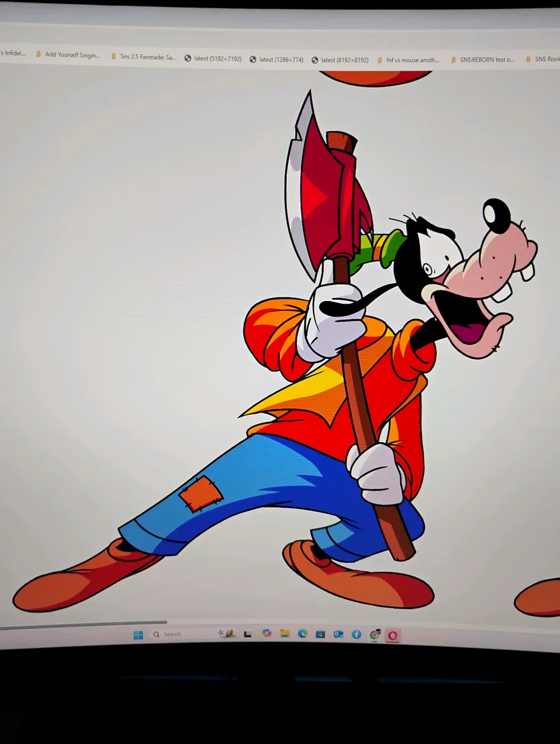The image size is (560, 744).
Task: Open the 'SNS:REBORN test o...' bookmark
Action: [x=483, y=60]
